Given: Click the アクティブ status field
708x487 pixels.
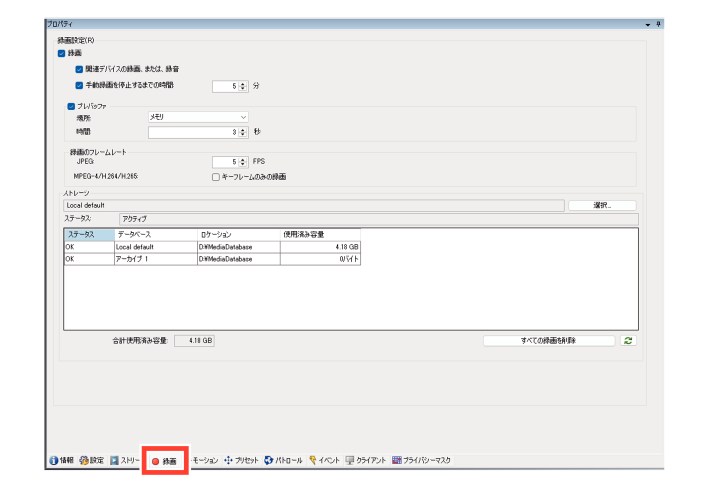Looking at the screenshot, I should (379, 219).
